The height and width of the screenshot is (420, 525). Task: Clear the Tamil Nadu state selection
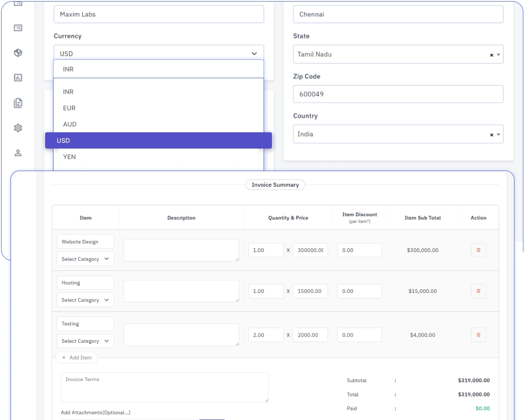pos(491,55)
